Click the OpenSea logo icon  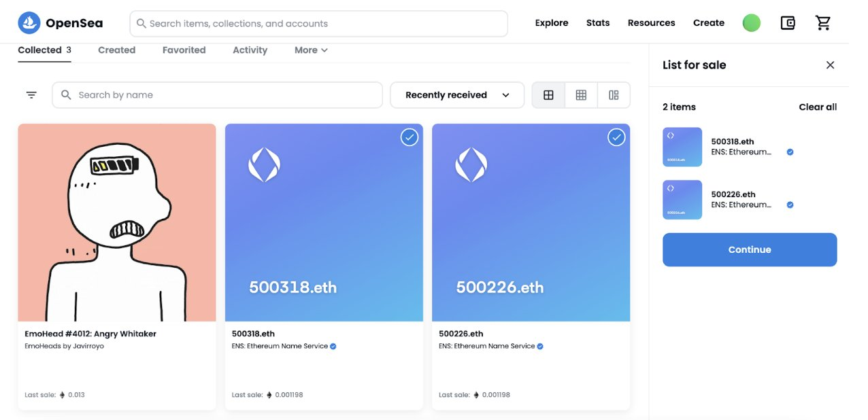[29, 23]
